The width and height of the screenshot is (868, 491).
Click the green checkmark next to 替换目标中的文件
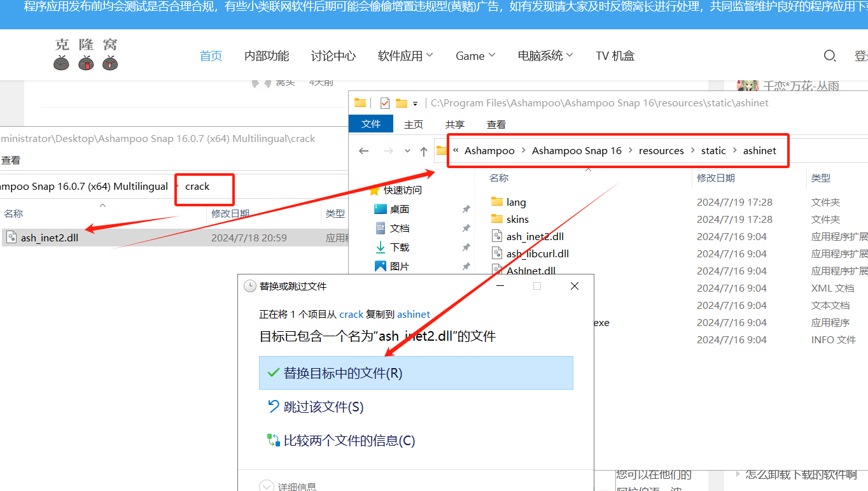coord(274,373)
